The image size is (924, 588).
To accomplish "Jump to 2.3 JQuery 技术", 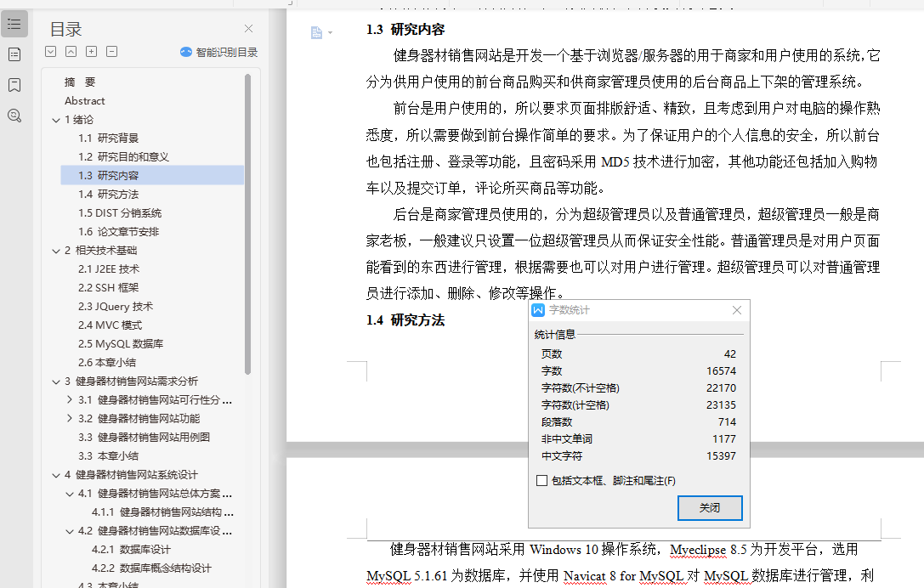I will (116, 307).
